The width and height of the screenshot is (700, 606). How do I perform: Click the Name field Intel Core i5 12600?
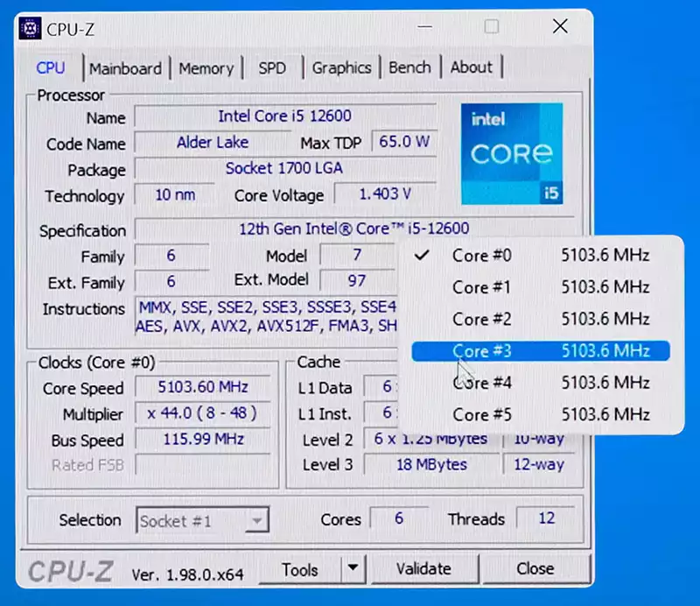285,116
